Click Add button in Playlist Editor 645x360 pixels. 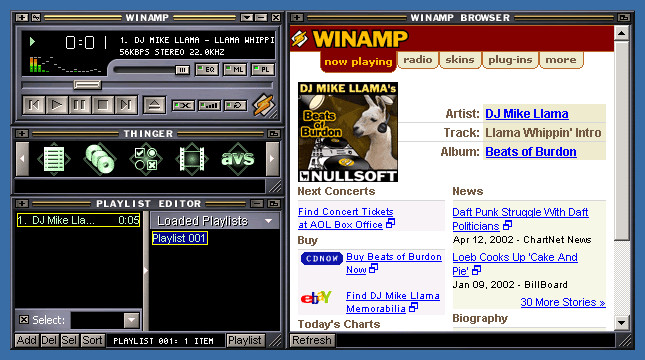tap(27, 341)
